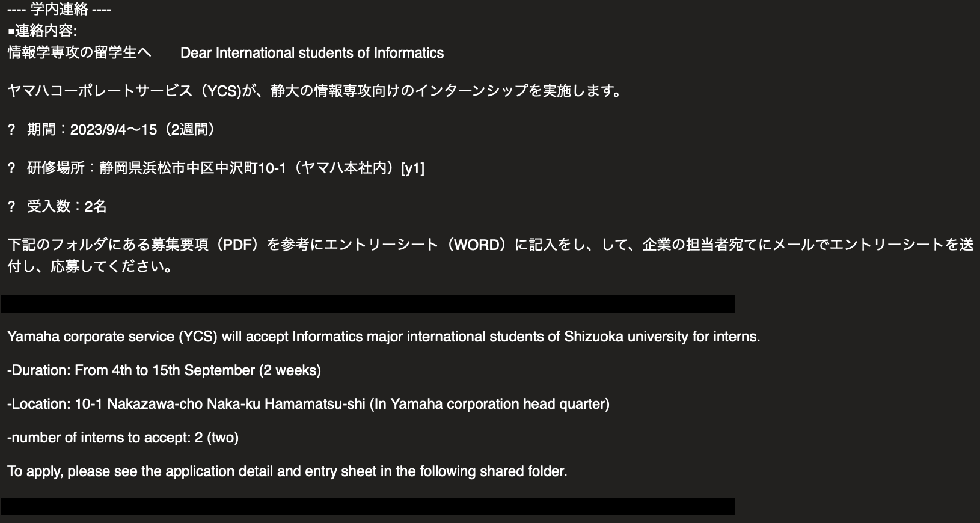
Task: Click the 付し、応募してください closing line
Action: pos(90,267)
